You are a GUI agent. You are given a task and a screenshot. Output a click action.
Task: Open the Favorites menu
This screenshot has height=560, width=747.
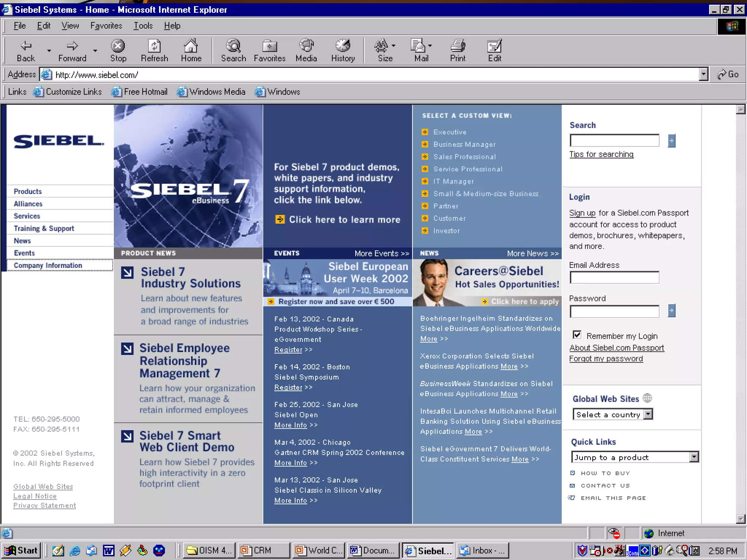(106, 26)
